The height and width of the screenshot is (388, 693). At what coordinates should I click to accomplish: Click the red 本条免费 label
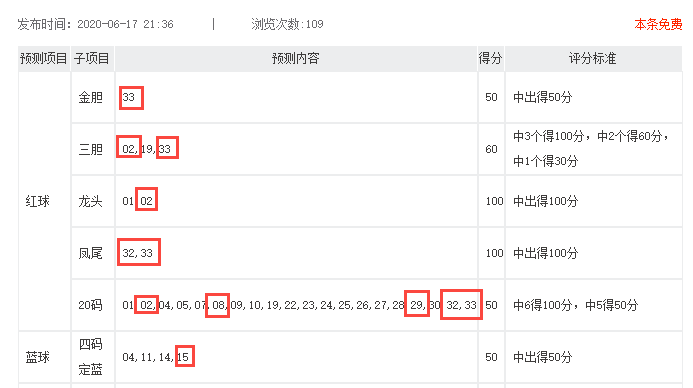pyautogui.click(x=658, y=24)
